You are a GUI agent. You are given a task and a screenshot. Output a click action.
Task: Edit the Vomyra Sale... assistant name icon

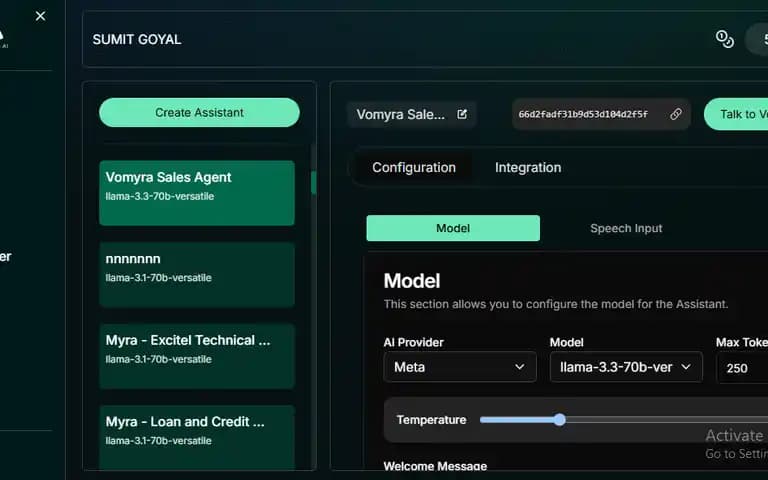tap(462, 114)
